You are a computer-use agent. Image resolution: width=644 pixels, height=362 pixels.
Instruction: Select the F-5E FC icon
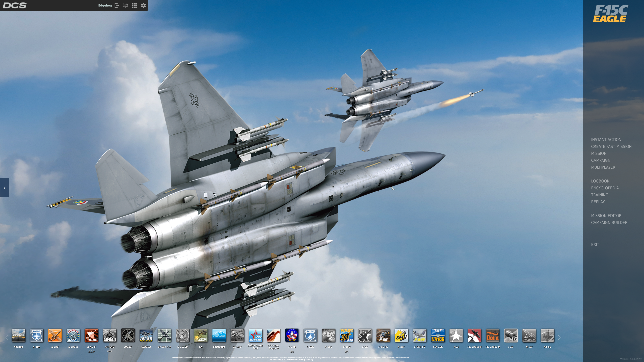click(383, 335)
